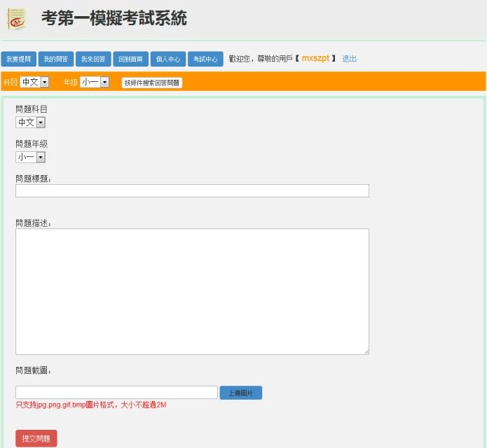This screenshot has height=448, width=487.
Task: Open the 問題科目 dropdown in form
Action: point(31,122)
